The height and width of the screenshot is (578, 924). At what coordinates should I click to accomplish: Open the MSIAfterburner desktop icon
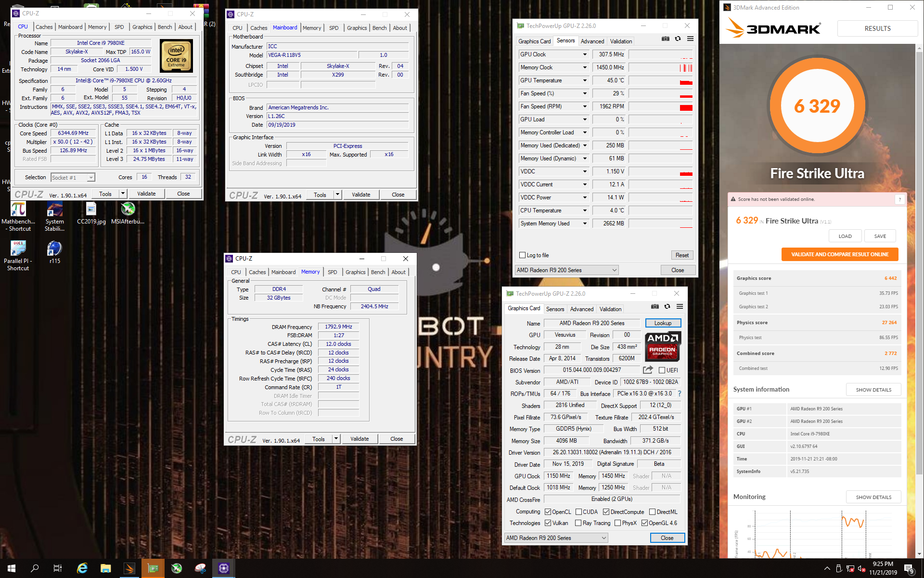(128, 213)
